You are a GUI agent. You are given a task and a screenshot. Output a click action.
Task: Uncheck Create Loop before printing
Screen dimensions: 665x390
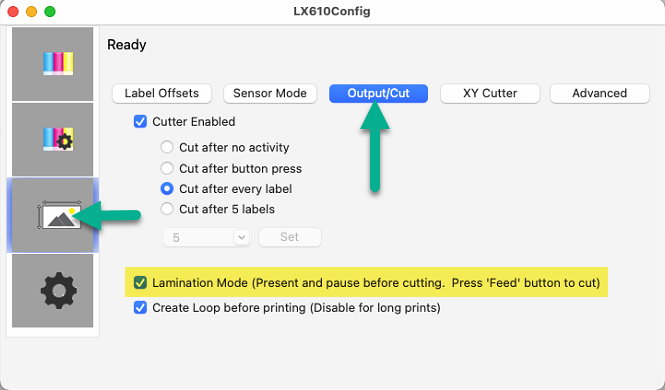click(140, 307)
